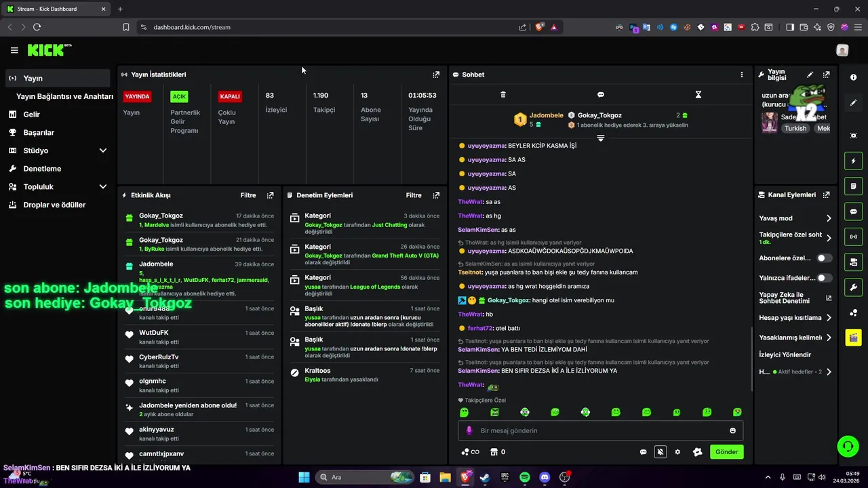The width and height of the screenshot is (868, 488).
Task: Open Discord from the Windows taskbar
Action: tap(545, 477)
